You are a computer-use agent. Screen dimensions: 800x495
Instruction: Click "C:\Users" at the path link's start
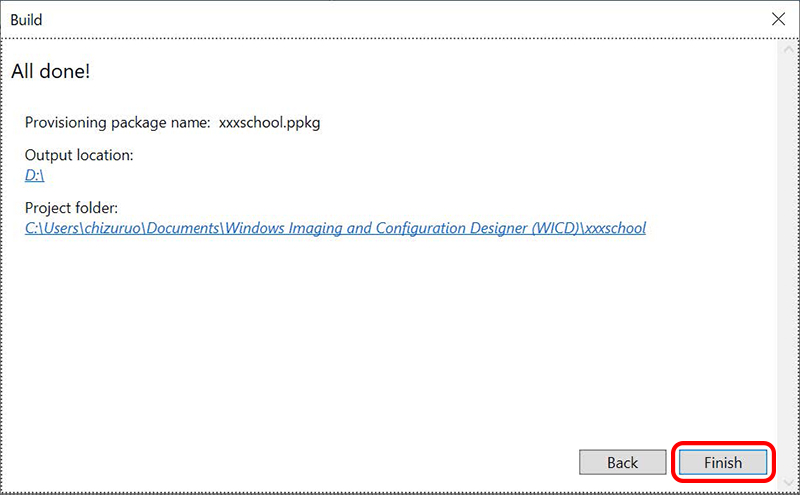(50, 228)
